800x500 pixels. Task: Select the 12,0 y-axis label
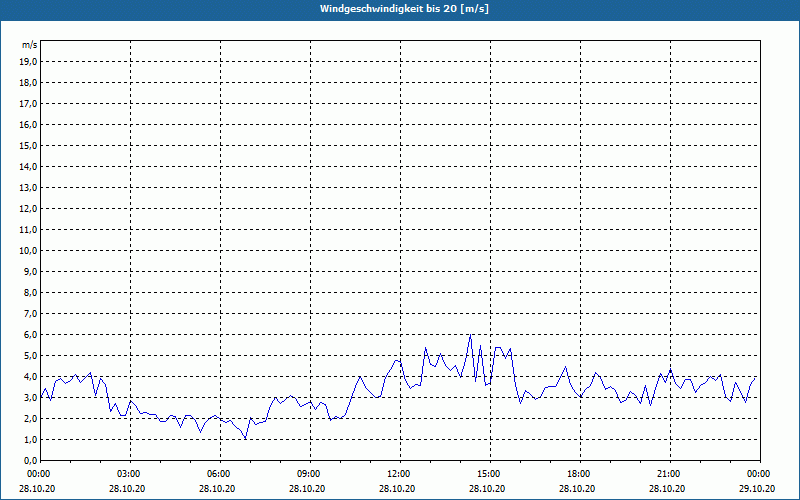(29, 209)
